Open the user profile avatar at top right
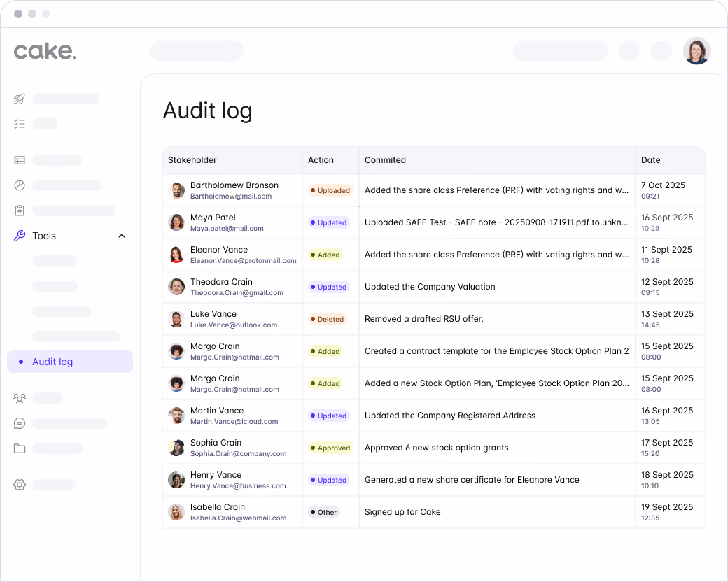This screenshot has height=582, width=728. tap(697, 51)
